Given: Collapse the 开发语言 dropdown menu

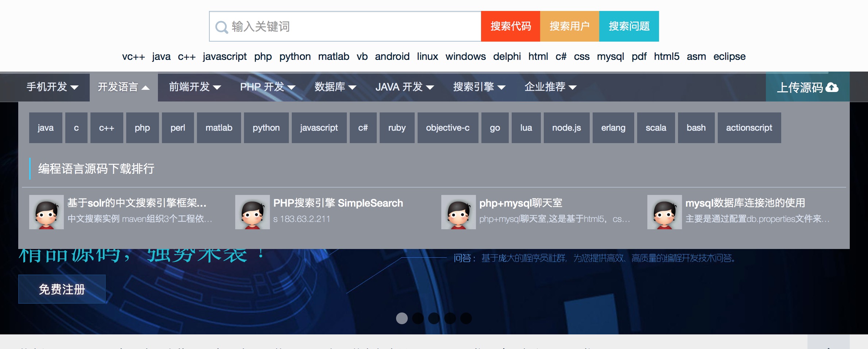Looking at the screenshot, I should [x=124, y=87].
